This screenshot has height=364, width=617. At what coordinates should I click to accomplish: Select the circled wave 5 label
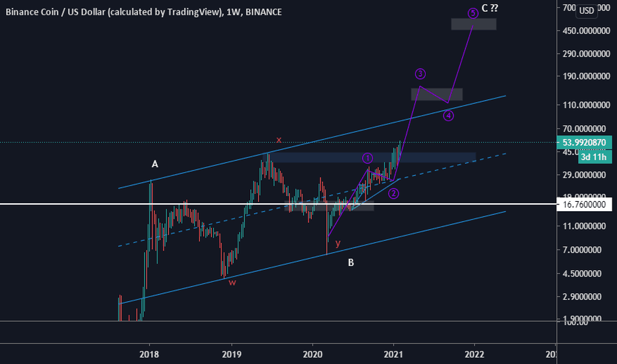coord(473,13)
